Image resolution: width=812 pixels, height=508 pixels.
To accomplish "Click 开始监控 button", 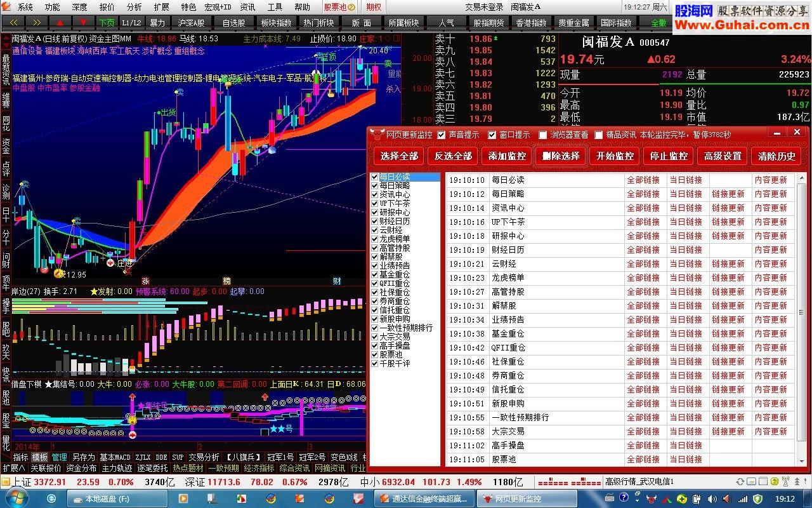I will pyautogui.click(x=615, y=156).
